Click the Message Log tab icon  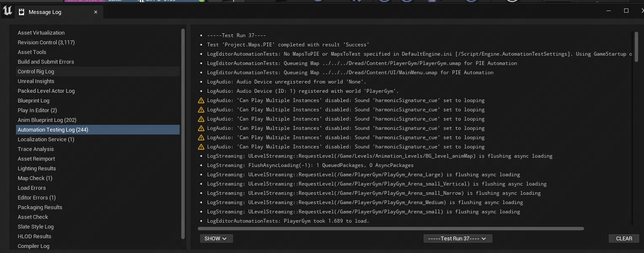tap(22, 12)
